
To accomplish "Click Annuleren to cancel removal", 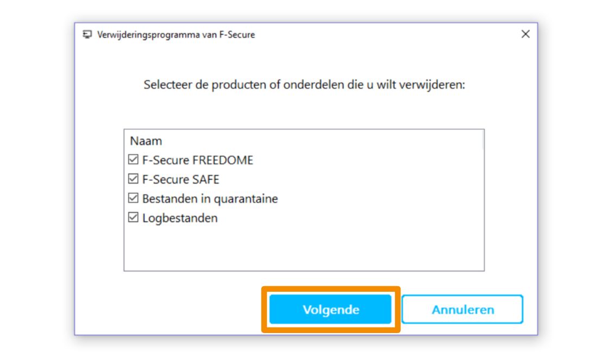I will coord(462,310).
